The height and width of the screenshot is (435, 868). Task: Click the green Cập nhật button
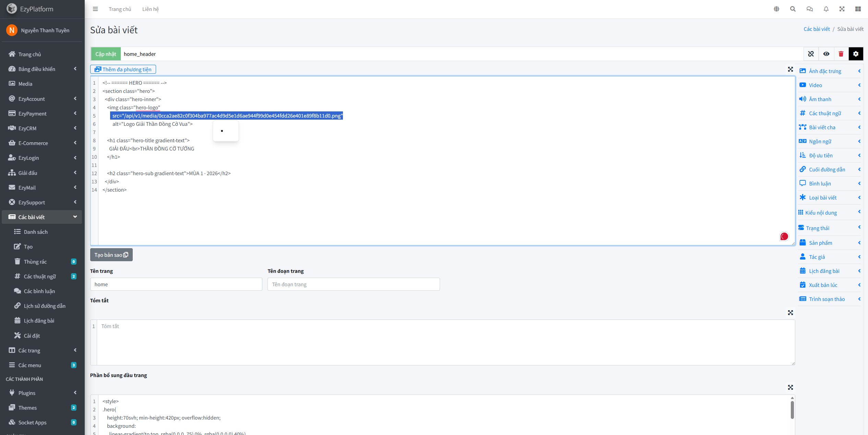(x=106, y=54)
